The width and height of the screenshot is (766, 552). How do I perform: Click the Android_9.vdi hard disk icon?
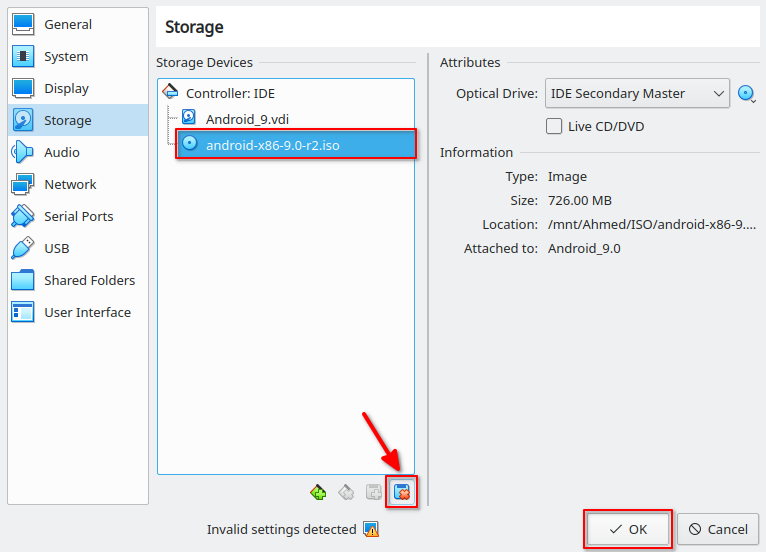point(189,117)
